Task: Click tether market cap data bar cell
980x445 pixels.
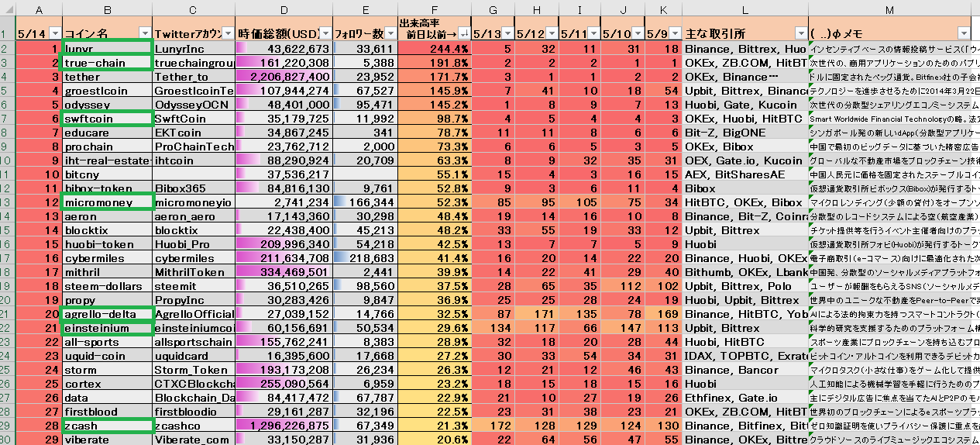Action: click(x=284, y=77)
